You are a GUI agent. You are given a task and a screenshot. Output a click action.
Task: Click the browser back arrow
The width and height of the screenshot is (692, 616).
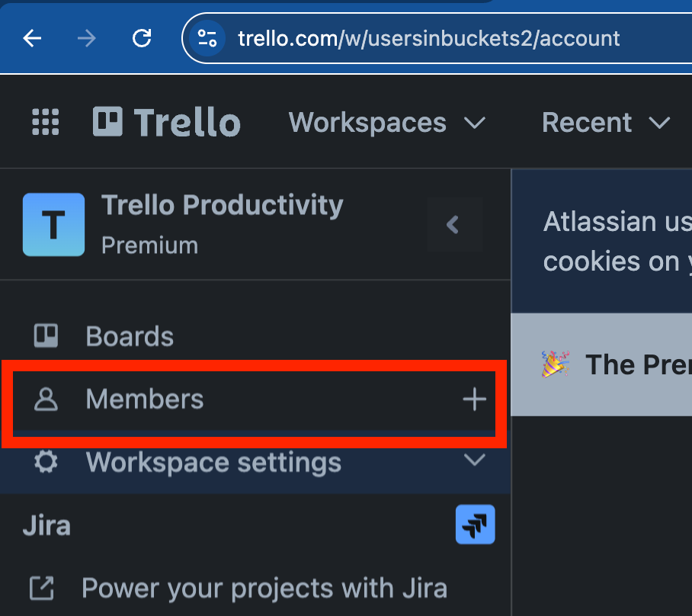32,38
